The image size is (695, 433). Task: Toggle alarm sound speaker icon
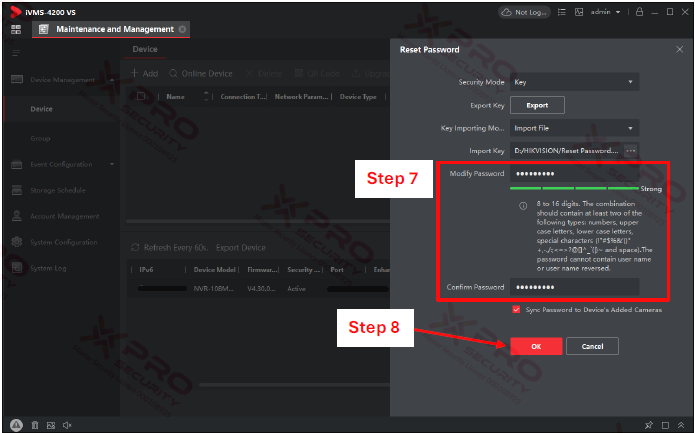67,425
